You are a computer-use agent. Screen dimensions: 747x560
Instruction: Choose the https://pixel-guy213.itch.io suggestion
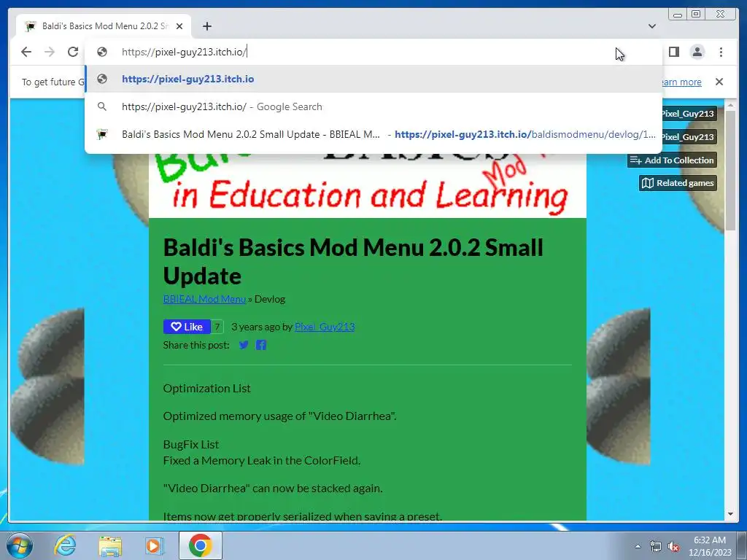373,79
